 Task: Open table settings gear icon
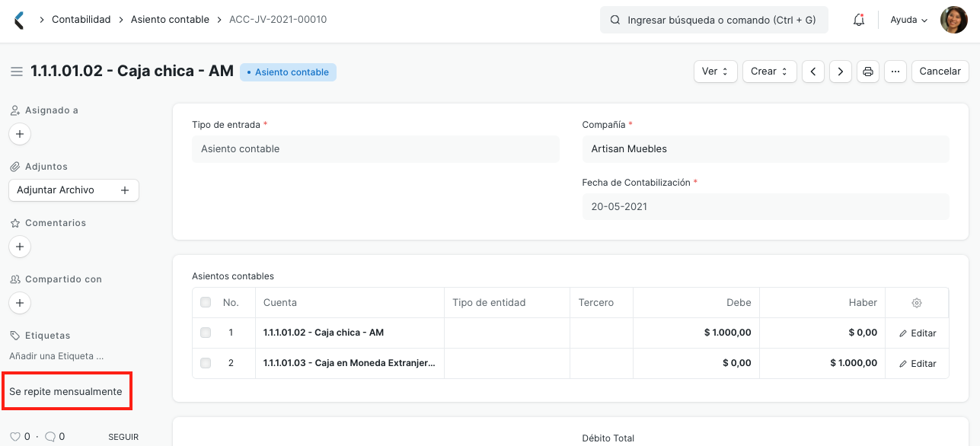coord(917,303)
